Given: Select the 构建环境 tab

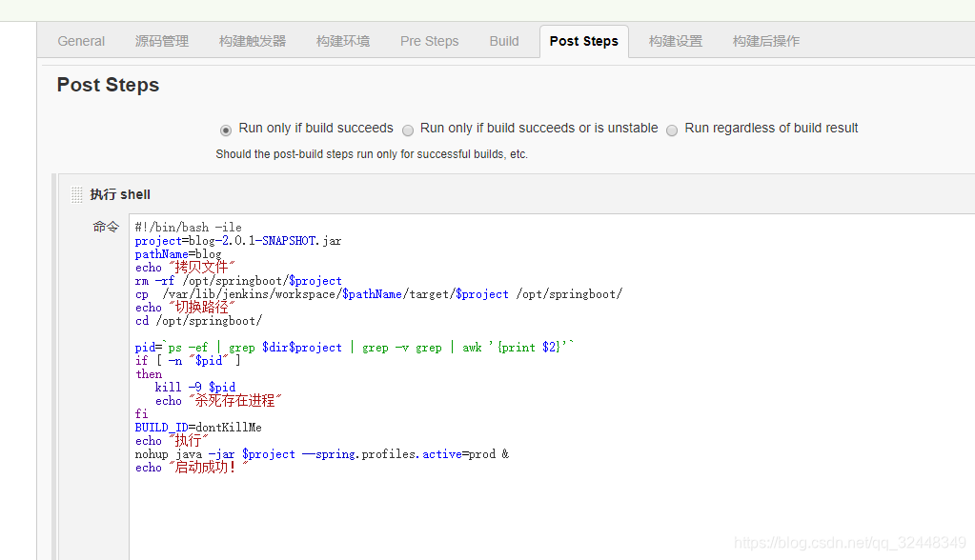Looking at the screenshot, I should (342, 41).
